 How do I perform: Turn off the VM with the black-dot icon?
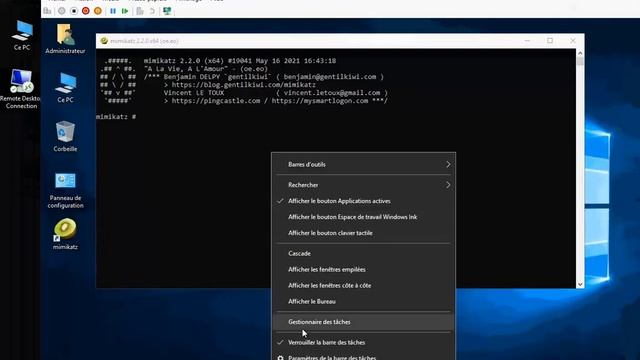click(74, 11)
